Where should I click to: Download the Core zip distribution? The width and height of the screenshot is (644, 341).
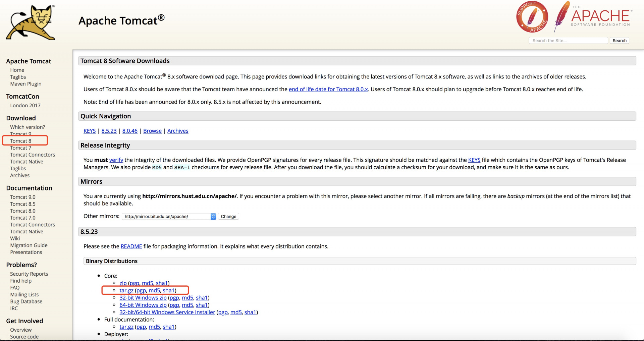click(123, 283)
